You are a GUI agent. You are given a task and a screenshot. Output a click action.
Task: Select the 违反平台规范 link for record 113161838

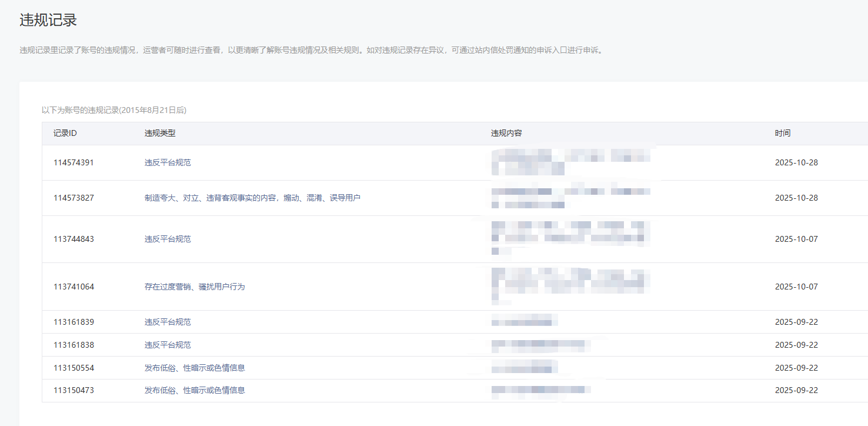pyautogui.click(x=168, y=345)
